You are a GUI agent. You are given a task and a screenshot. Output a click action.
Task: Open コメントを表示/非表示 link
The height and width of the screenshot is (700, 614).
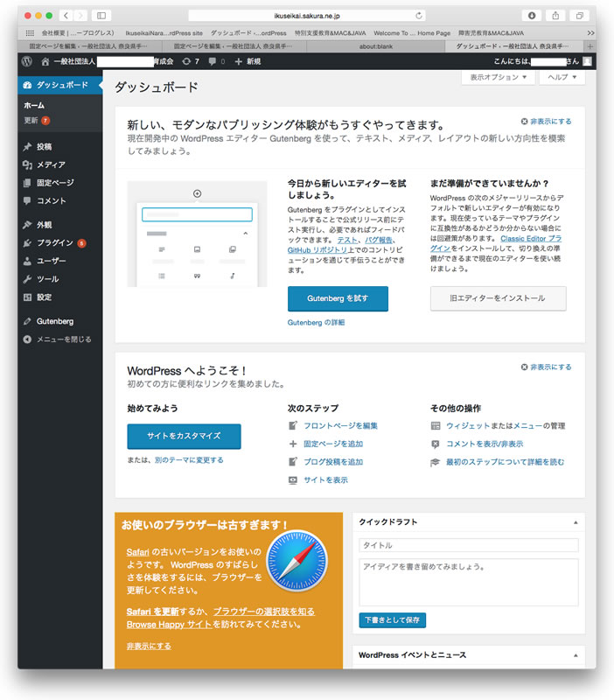tap(485, 444)
